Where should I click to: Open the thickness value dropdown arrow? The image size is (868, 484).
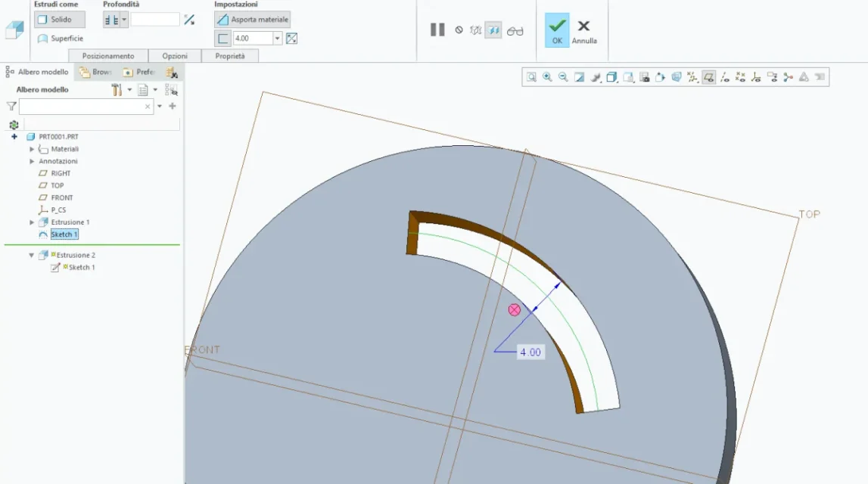(278, 38)
